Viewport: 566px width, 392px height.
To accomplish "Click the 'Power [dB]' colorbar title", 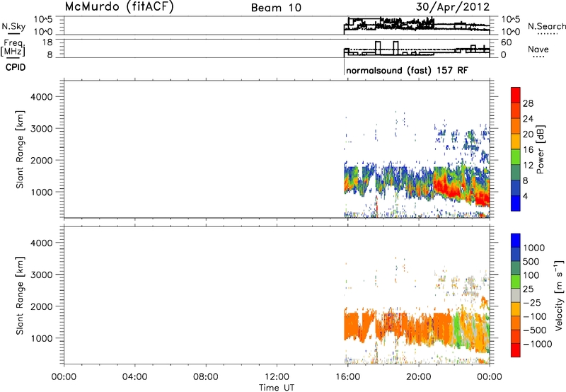I will pos(541,149).
